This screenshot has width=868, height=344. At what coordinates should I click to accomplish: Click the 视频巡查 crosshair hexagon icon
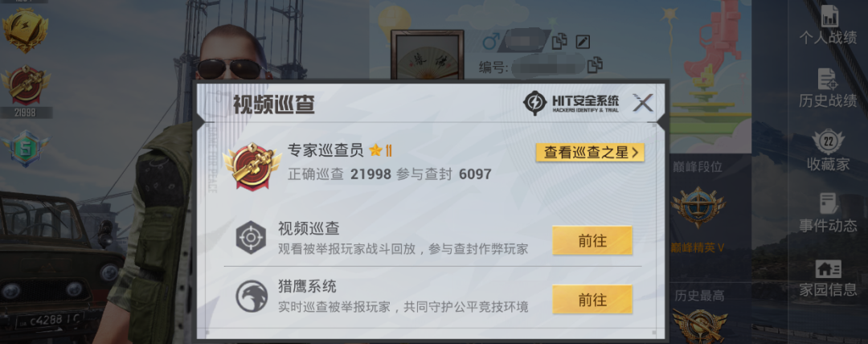pos(251,238)
